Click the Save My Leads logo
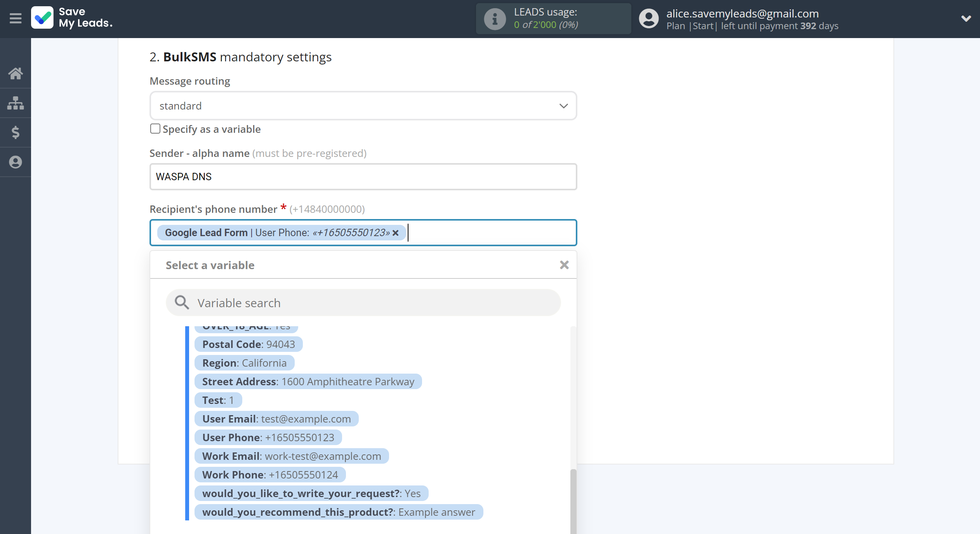The width and height of the screenshot is (980, 534). [x=72, y=18]
